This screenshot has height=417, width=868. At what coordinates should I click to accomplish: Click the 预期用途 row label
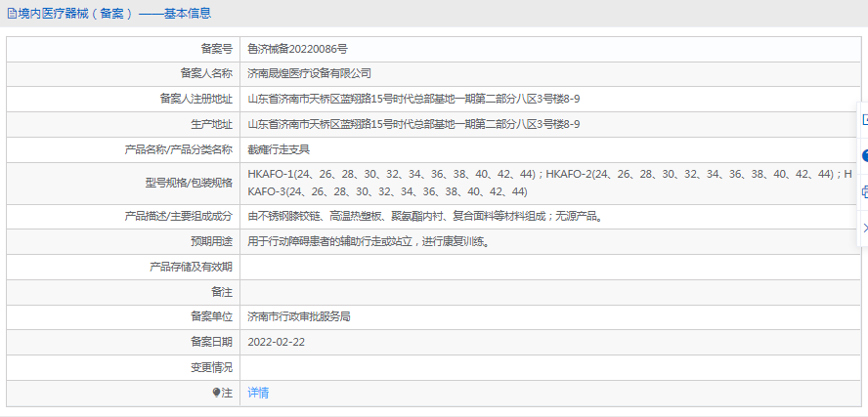(x=211, y=241)
